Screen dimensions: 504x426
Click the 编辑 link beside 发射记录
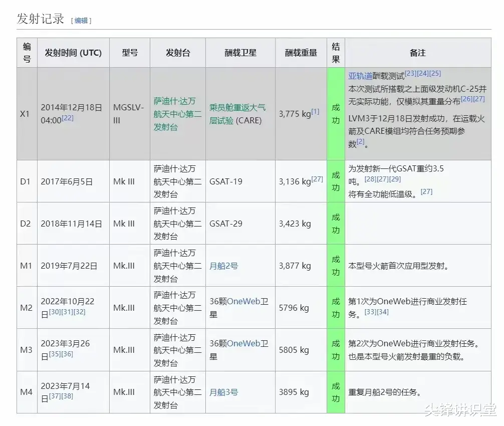click(81, 21)
